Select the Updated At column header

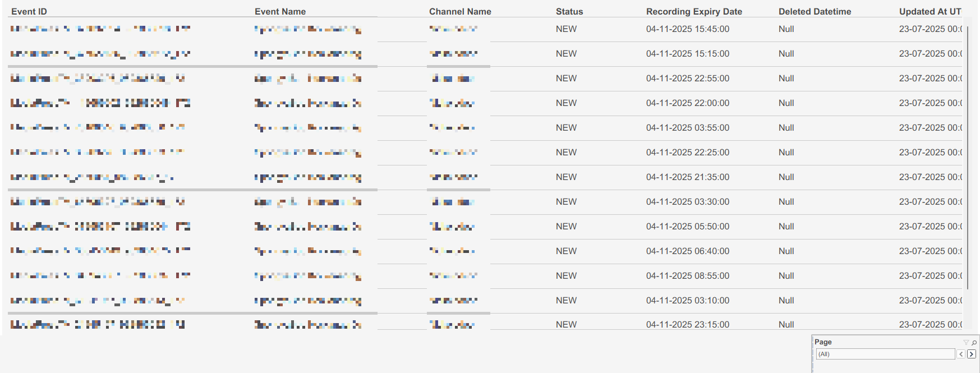click(930, 11)
